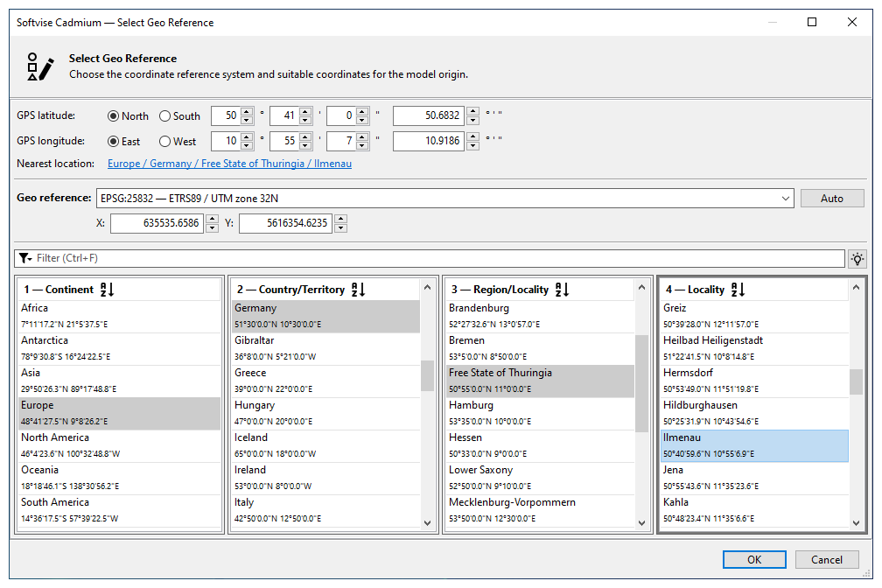Image resolution: width=882 pixels, height=588 pixels.
Task: Select Oceania in Continent list
Action: [119, 478]
